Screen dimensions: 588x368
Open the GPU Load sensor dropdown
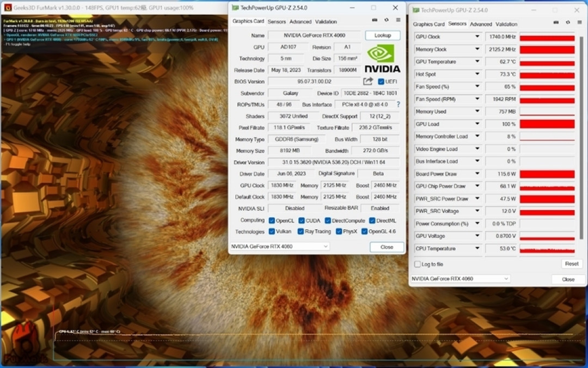[x=477, y=124]
